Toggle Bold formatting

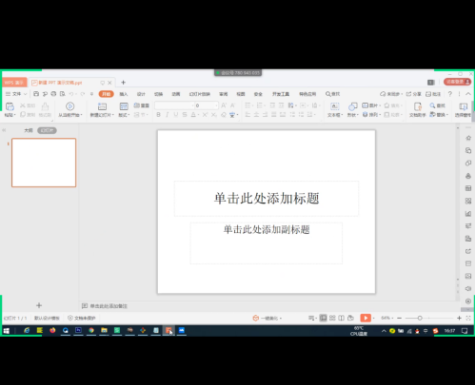pyautogui.click(x=158, y=115)
